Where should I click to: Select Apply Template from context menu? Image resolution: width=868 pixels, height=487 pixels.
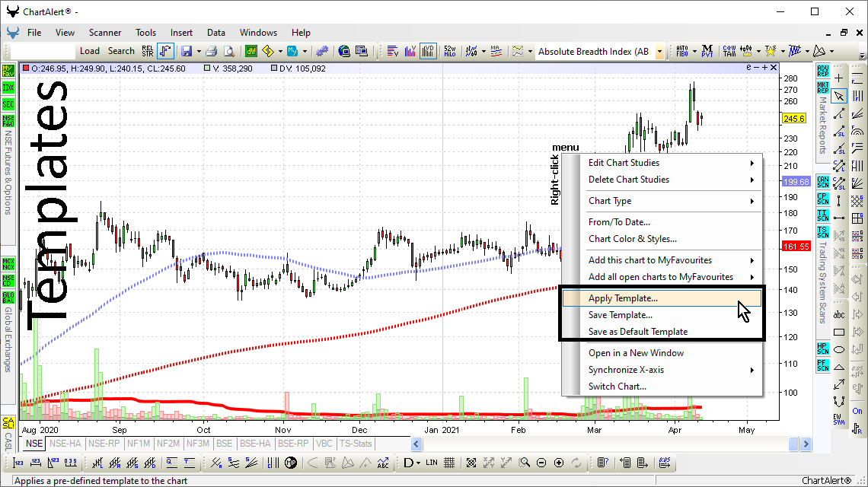click(x=662, y=298)
